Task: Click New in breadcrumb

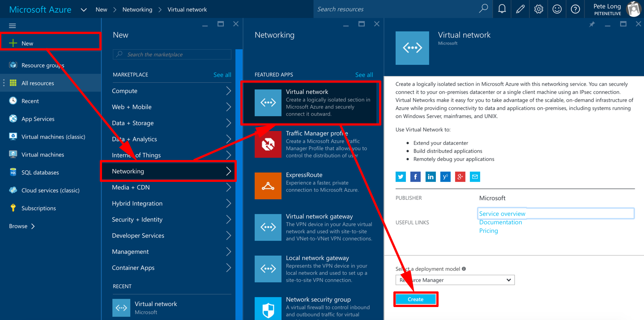Action: pos(102,9)
